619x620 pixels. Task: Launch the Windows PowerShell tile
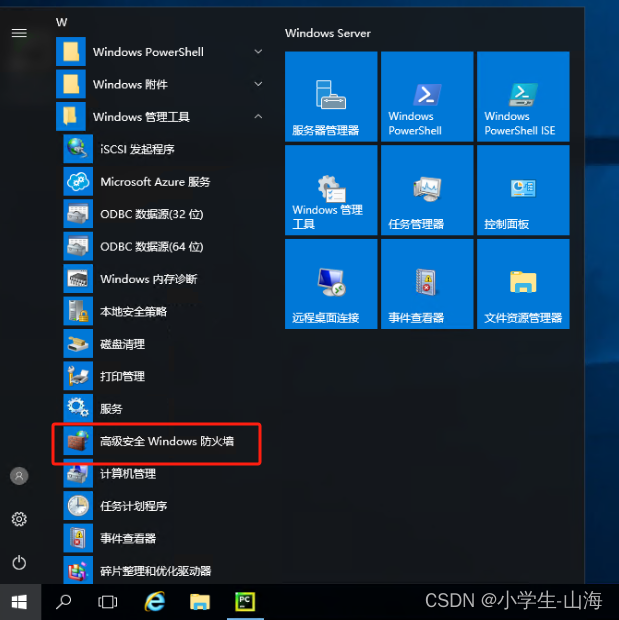pyautogui.click(x=427, y=96)
